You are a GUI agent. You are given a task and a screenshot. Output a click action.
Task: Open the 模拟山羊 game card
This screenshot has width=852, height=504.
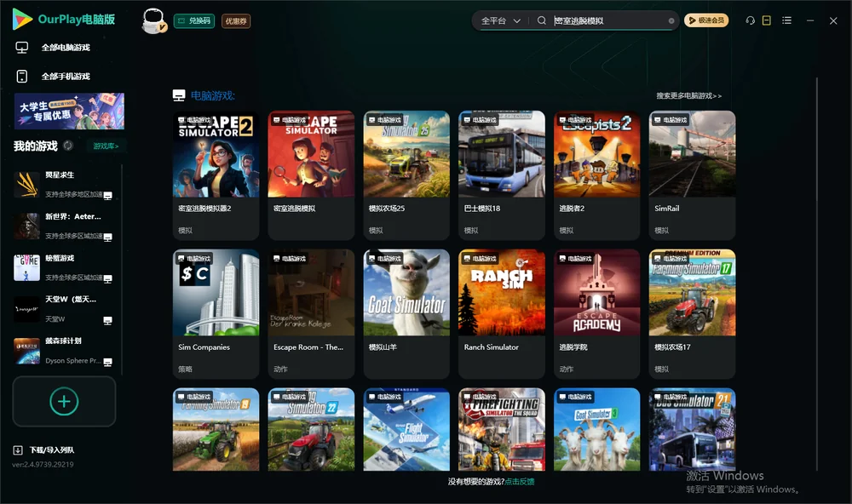coord(406,313)
